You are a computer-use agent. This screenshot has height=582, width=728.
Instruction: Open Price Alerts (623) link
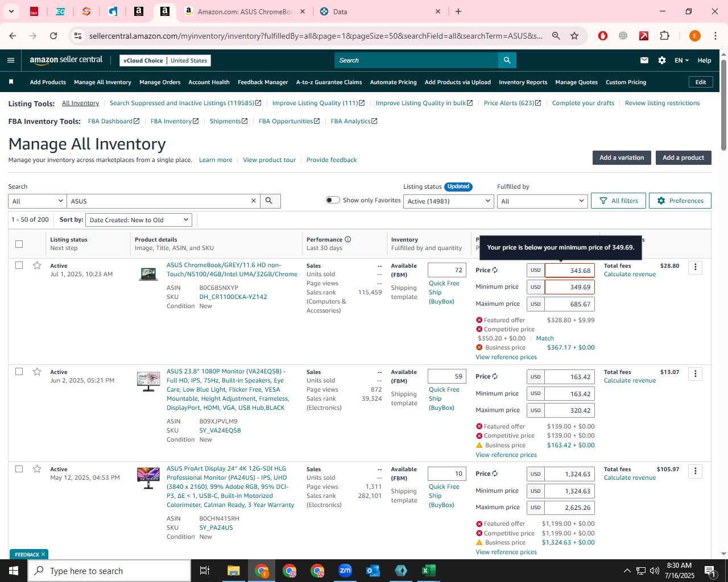pos(512,103)
